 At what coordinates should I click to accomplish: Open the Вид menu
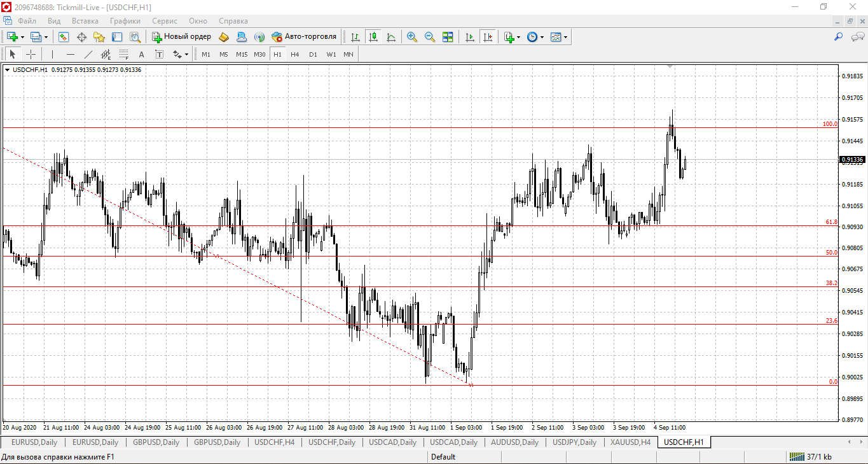54,21
